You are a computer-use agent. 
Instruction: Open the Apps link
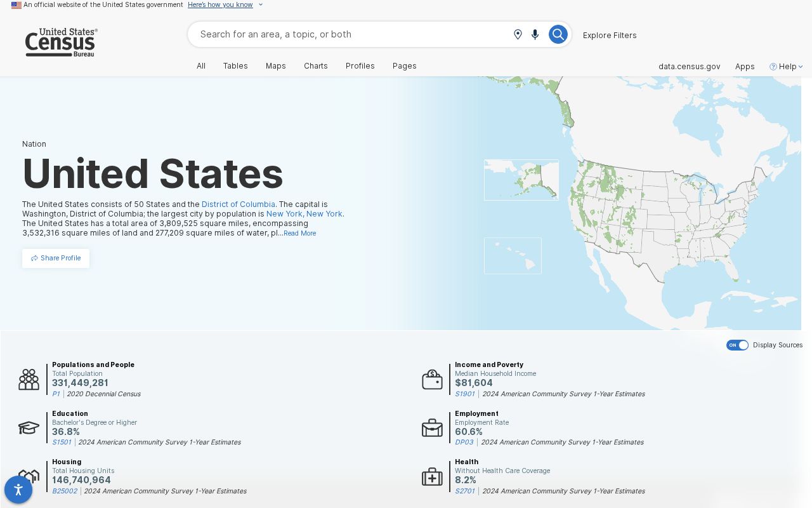pos(745,67)
